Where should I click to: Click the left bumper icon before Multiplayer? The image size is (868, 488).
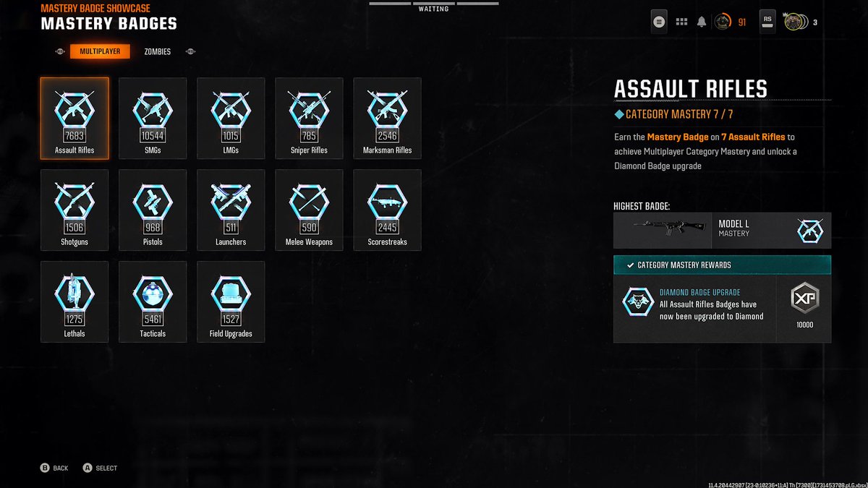(60, 52)
